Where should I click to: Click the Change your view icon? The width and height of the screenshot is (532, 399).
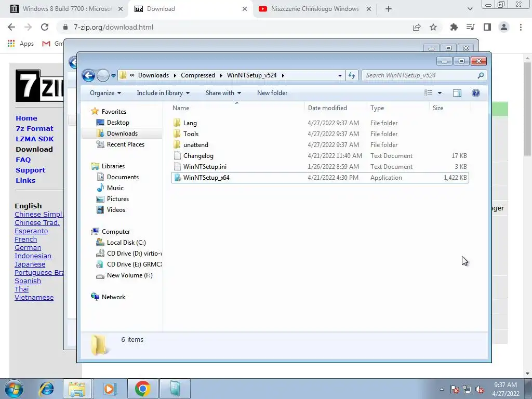click(x=429, y=93)
